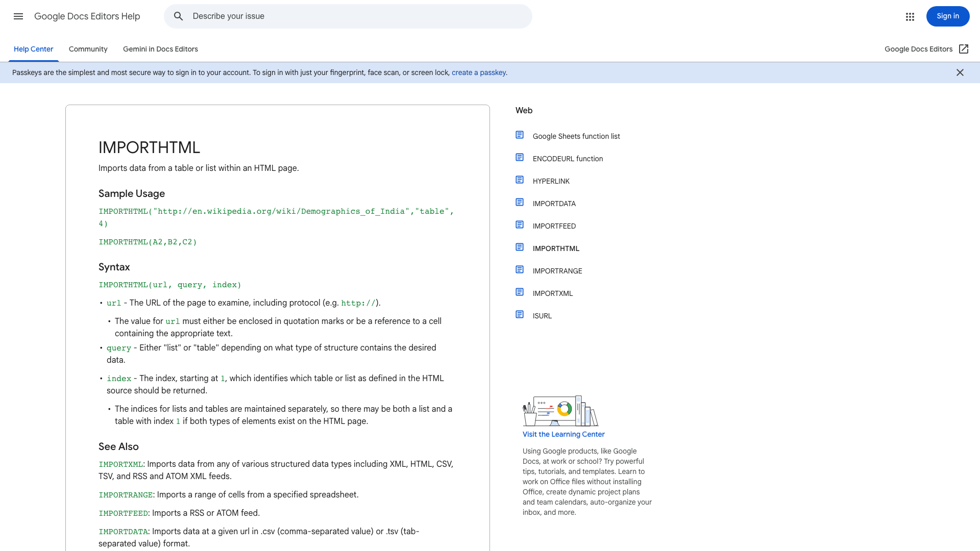Open the IMPORTXML sidebar article

pos(553,293)
